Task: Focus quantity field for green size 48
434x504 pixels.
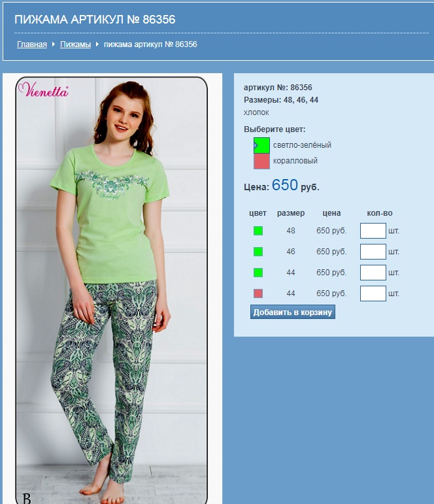Action: (x=373, y=231)
